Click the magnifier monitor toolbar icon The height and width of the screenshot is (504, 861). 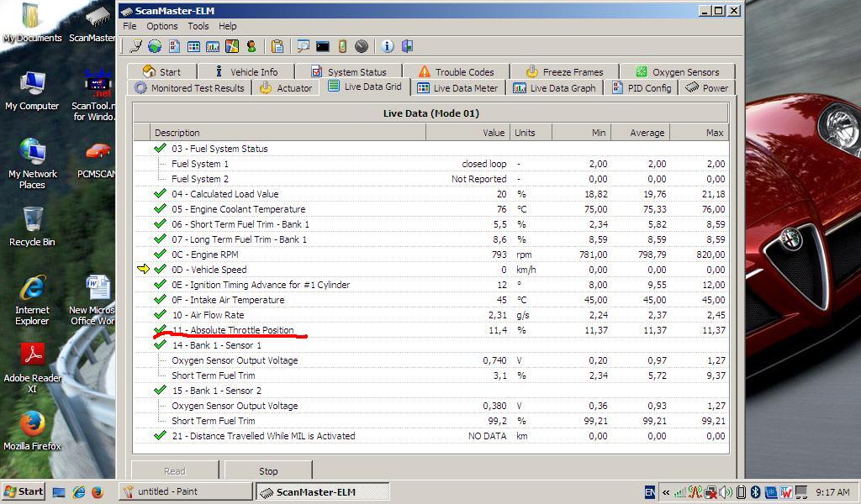pos(303,46)
